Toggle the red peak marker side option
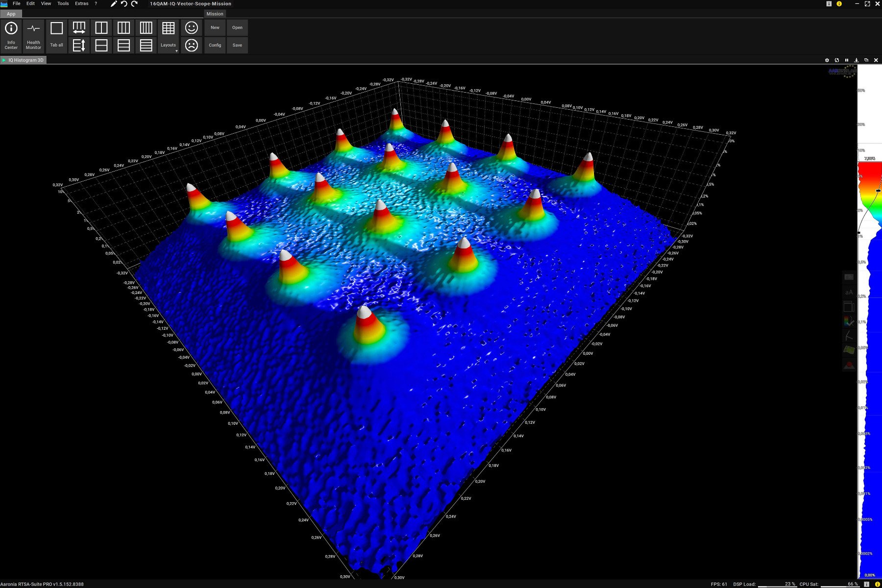The width and height of the screenshot is (882, 588). (849, 365)
